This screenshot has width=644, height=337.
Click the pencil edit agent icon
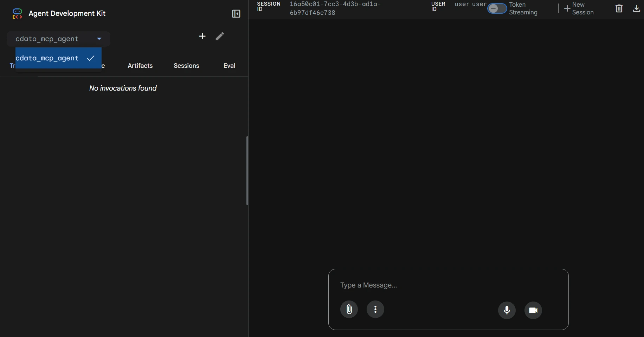pos(220,36)
